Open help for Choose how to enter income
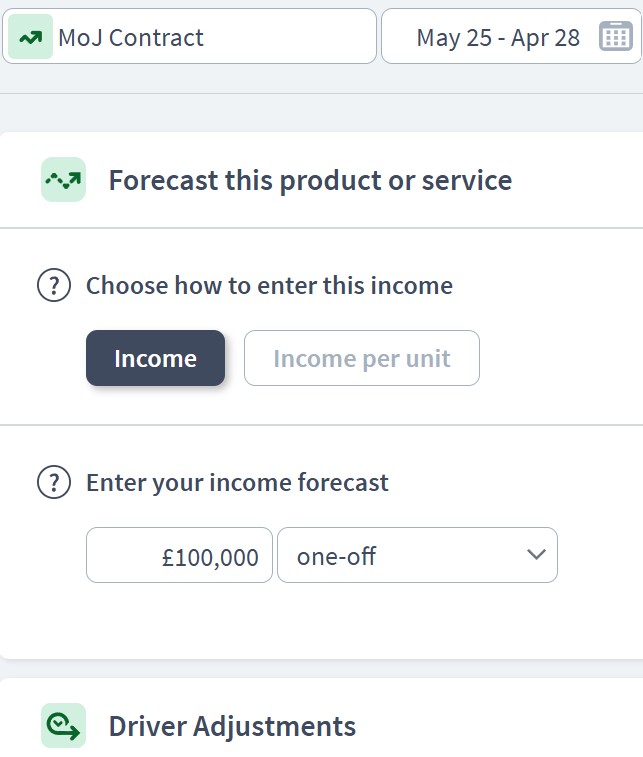The width and height of the screenshot is (643, 757). tap(54, 285)
